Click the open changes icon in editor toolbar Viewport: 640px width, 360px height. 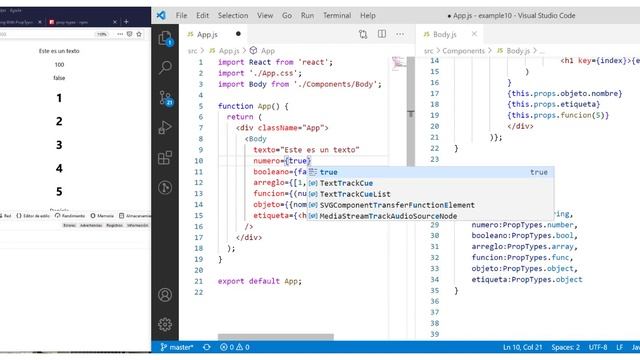pos(363,34)
